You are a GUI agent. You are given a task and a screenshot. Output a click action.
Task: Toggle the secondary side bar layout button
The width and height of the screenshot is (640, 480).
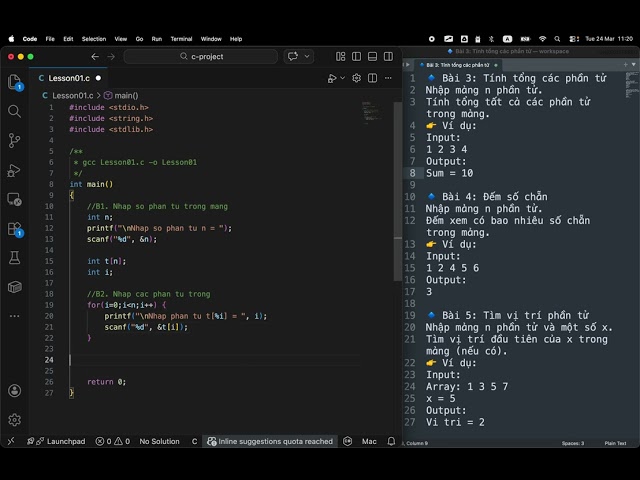(x=388, y=56)
